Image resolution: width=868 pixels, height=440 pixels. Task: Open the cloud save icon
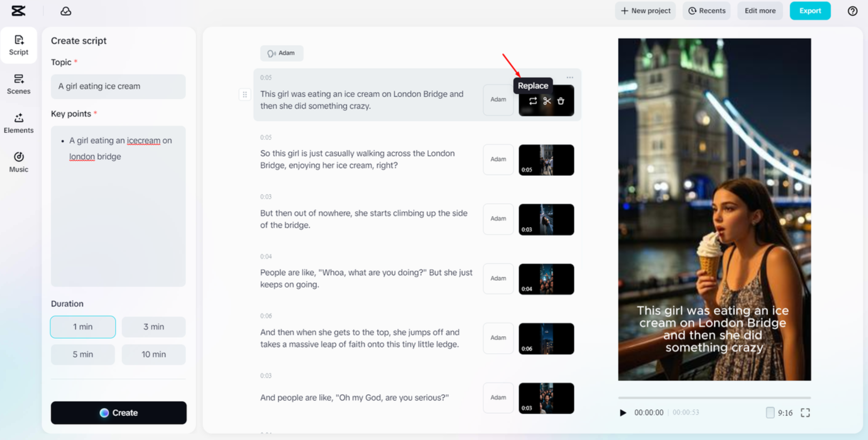(x=66, y=11)
